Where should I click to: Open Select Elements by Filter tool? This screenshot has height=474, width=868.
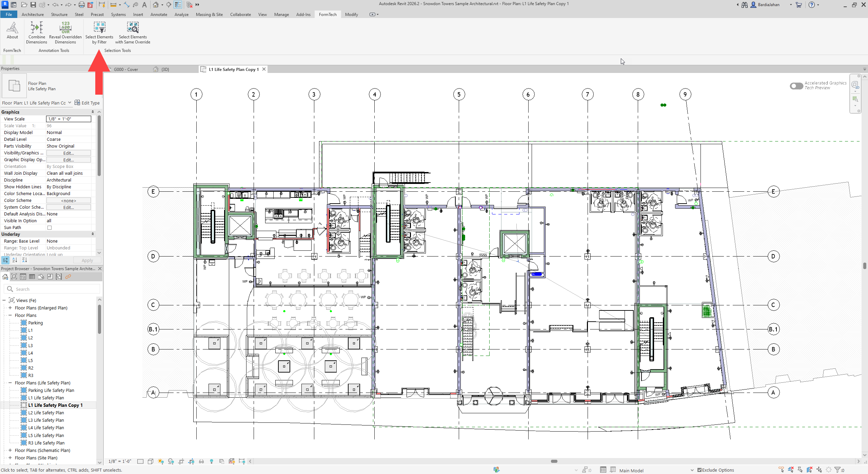tap(99, 27)
